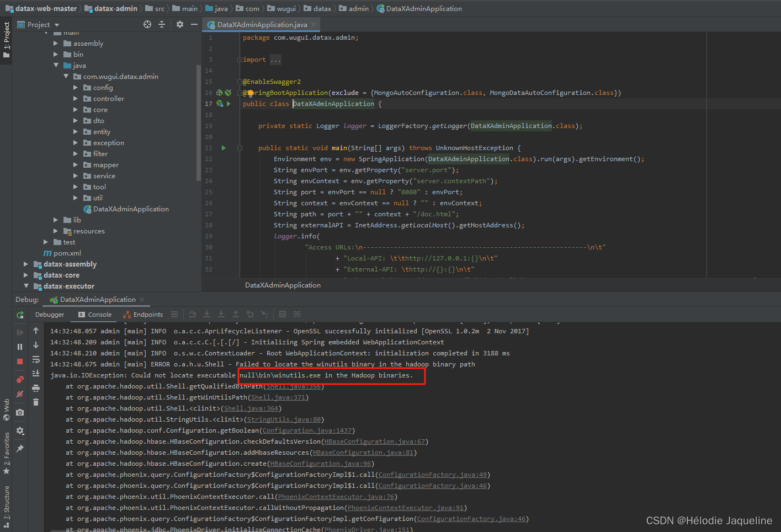
Task: Switch to the Debugger tab
Action: (50, 315)
